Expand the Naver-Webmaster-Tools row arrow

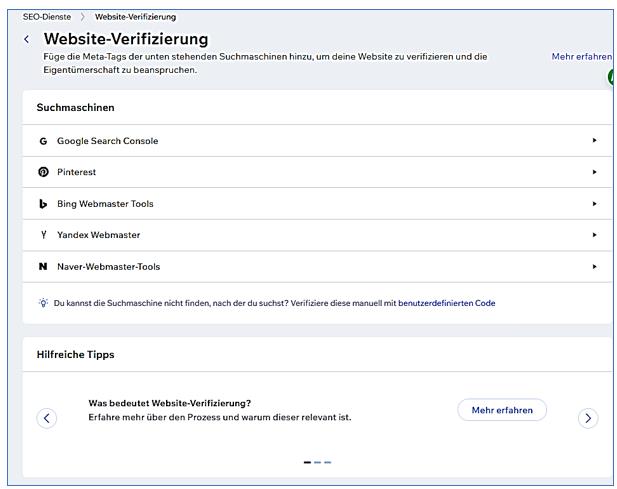tap(594, 266)
